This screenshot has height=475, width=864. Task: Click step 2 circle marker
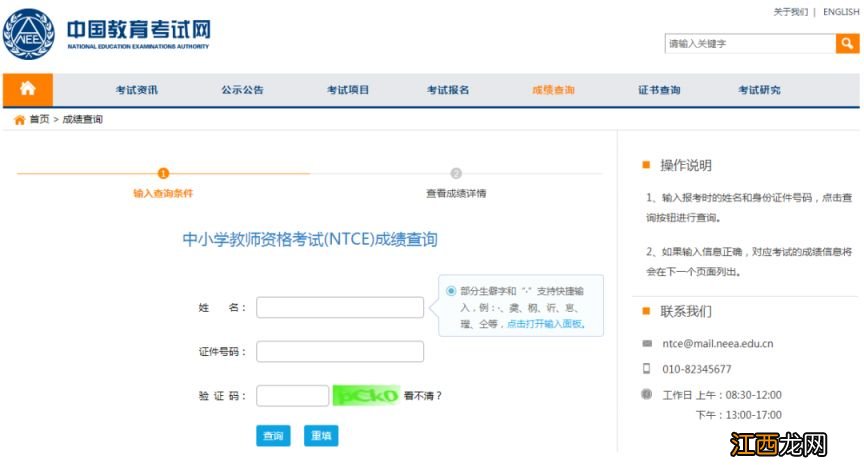[x=456, y=174]
